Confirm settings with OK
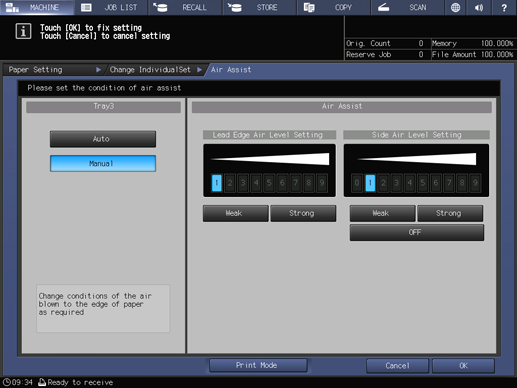517x388 pixels. (x=463, y=366)
